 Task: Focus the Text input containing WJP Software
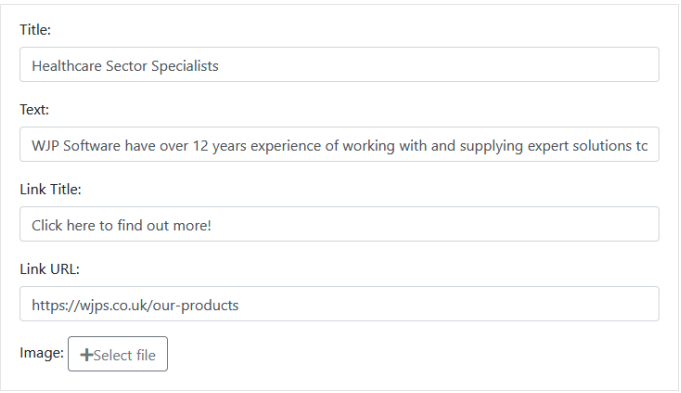pyautogui.click(x=339, y=145)
